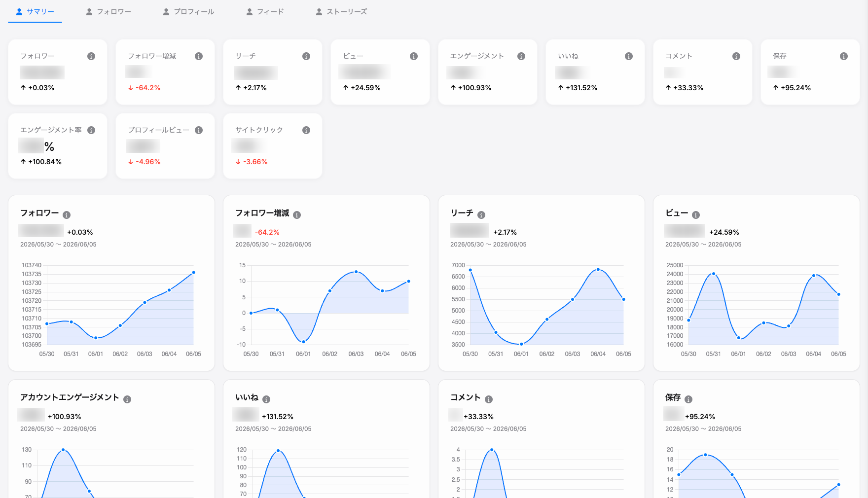Show info for リーチ summary card
868x498 pixels.
tap(306, 56)
